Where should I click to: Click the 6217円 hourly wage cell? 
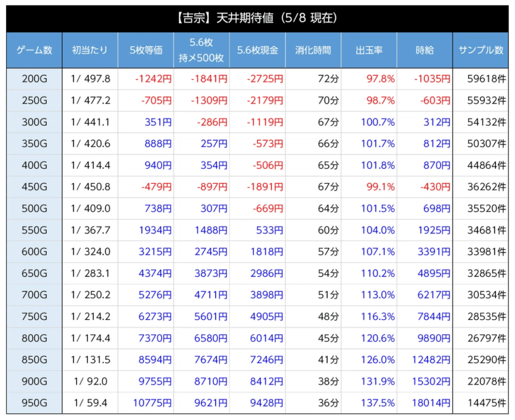click(x=434, y=295)
